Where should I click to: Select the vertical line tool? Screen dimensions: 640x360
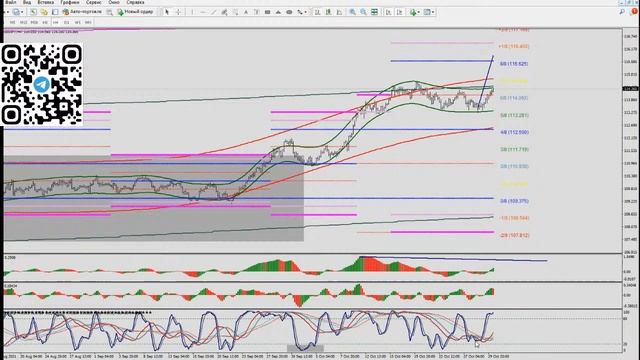pos(192,12)
